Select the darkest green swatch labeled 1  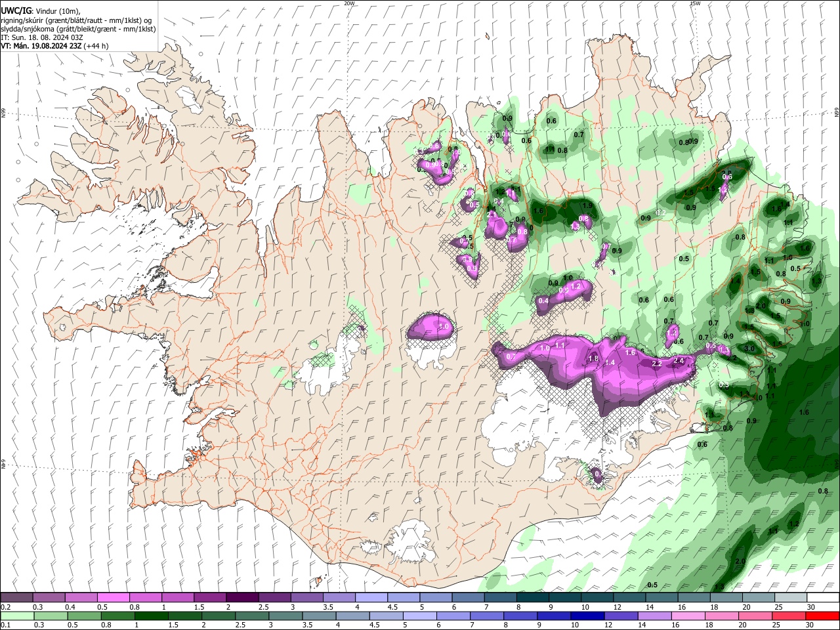point(152,616)
